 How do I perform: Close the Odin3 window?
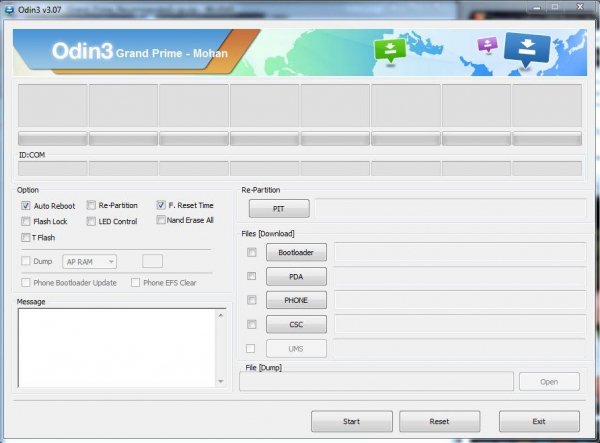580,7
